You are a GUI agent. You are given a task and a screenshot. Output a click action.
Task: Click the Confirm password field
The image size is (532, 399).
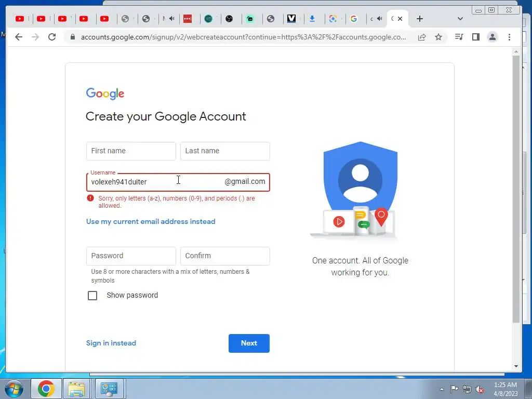(225, 256)
